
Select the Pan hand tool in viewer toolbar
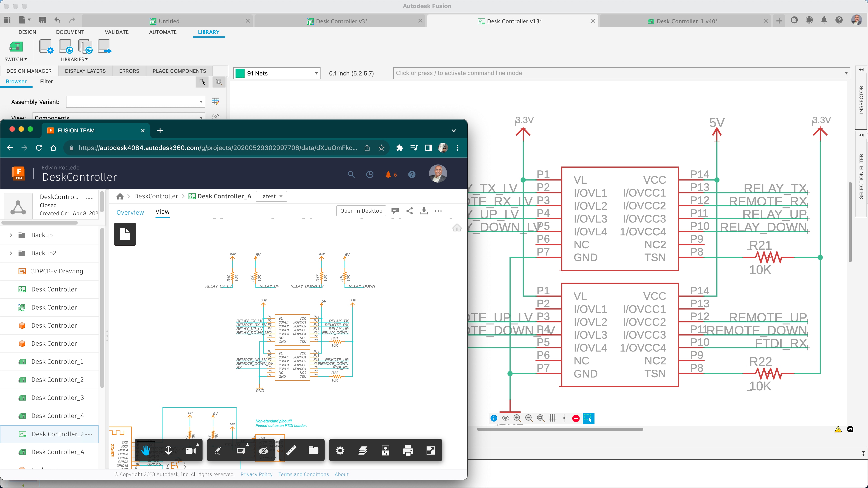click(x=146, y=450)
